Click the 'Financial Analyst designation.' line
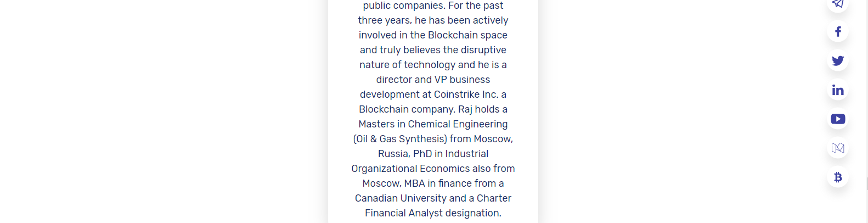This screenshot has height=223, width=868. click(x=433, y=213)
